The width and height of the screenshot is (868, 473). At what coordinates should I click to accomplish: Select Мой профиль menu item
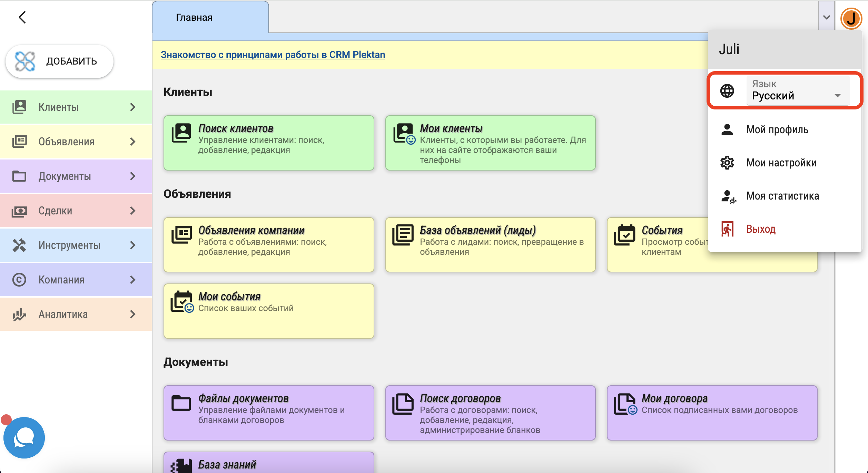[x=777, y=129]
